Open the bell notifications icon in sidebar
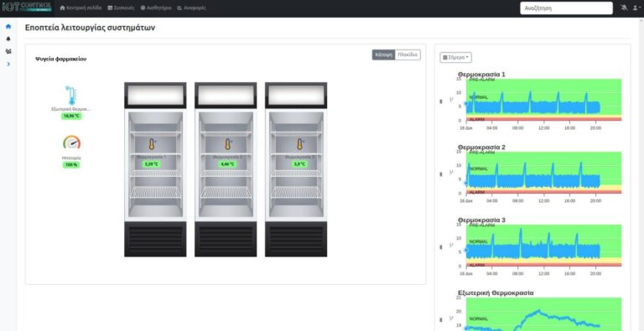The image size is (644, 331). (x=8, y=39)
